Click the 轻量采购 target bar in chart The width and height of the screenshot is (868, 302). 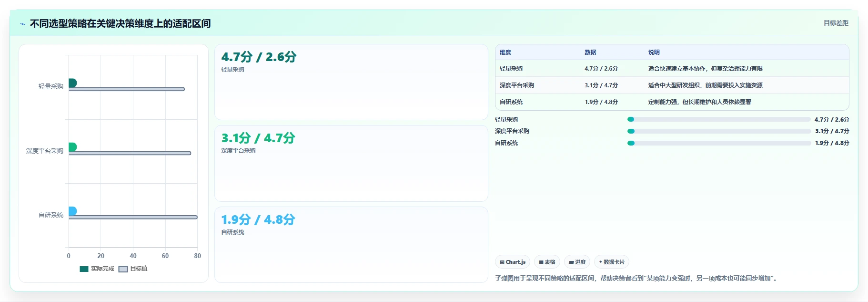127,89
